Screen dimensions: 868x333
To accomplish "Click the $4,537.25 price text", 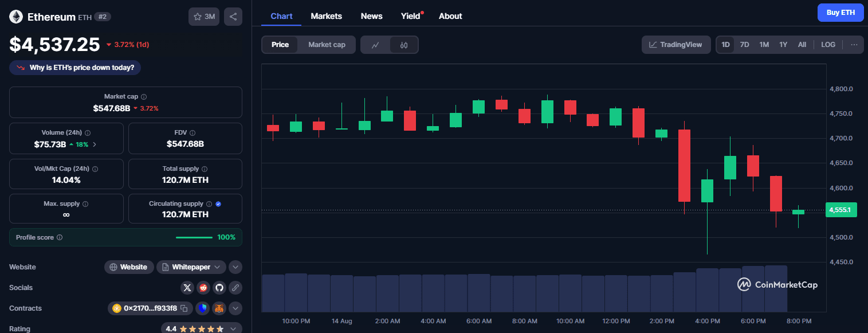I will pyautogui.click(x=54, y=44).
